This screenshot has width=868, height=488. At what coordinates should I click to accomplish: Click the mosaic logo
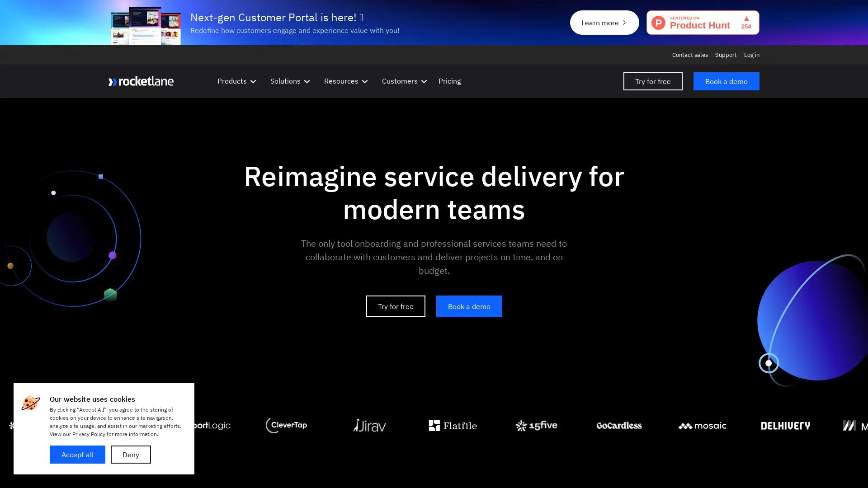[702, 426]
